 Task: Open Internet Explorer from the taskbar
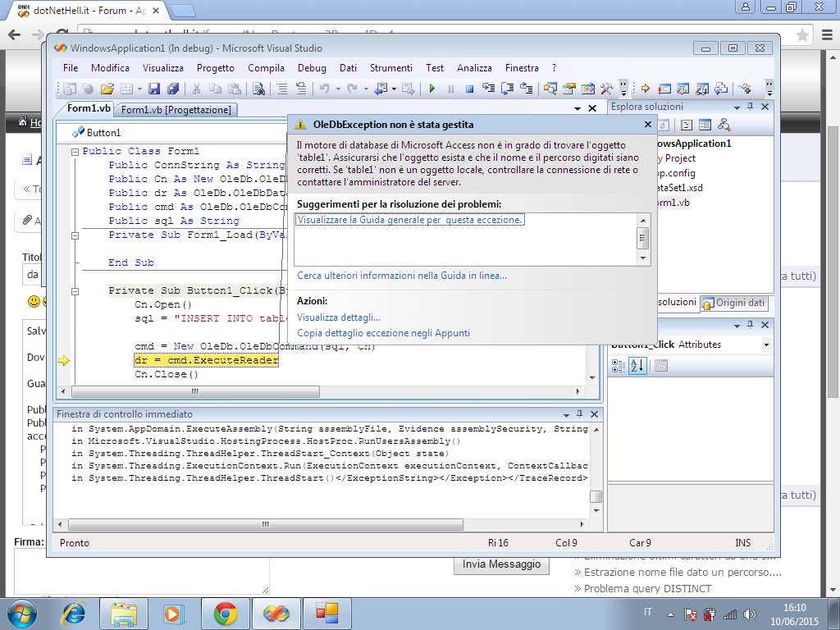click(73, 614)
